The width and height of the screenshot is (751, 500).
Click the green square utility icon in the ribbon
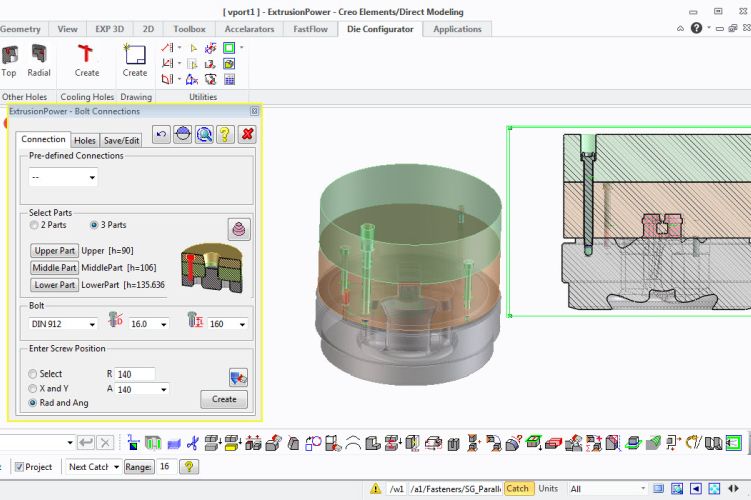(x=229, y=48)
